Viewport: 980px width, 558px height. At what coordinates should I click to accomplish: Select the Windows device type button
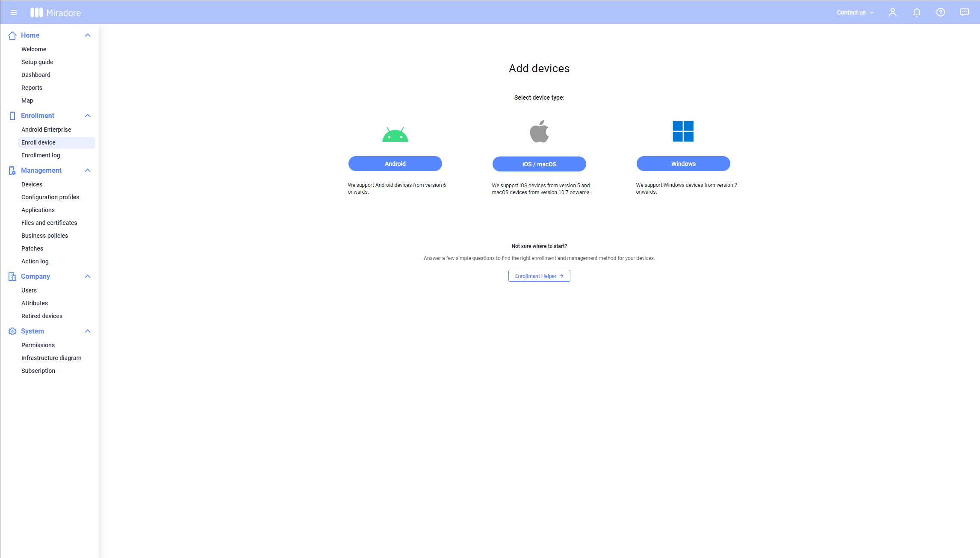coord(683,164)
